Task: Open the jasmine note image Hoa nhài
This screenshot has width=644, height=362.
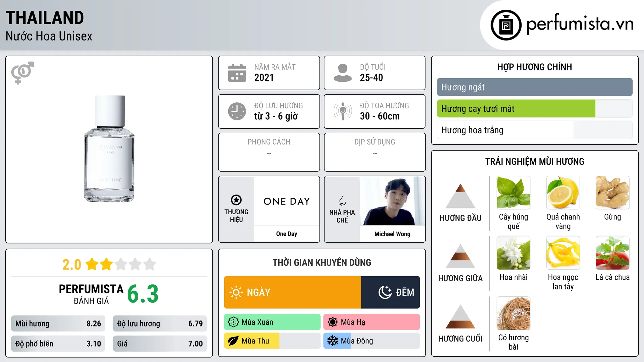Action: coord(514,253)
